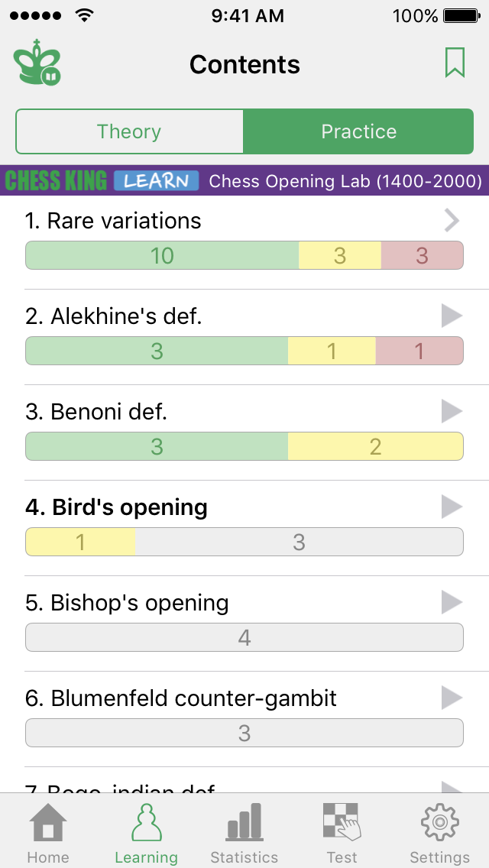Screen dimensions: 489x868
Task: Play Blumenfeld counter-gambit arrow
Action: coord(452,698)
